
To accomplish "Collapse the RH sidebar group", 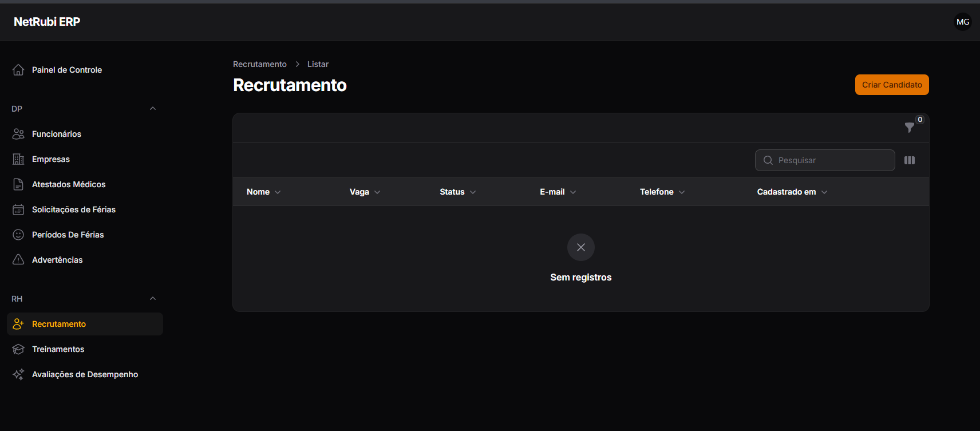I will pyautogui.click(x=153, y=299).
